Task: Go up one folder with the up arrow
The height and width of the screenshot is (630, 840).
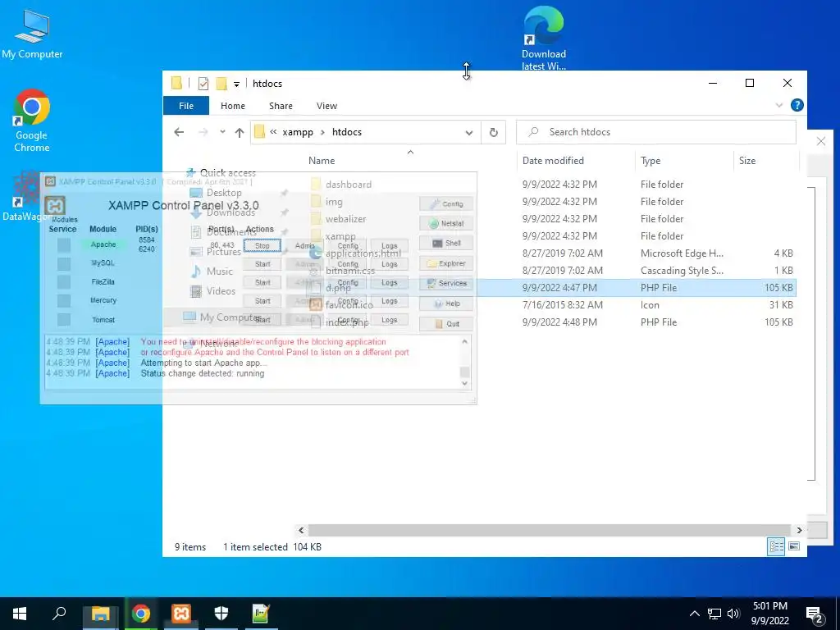Action: pyautogui.click(x=240, y=132)
